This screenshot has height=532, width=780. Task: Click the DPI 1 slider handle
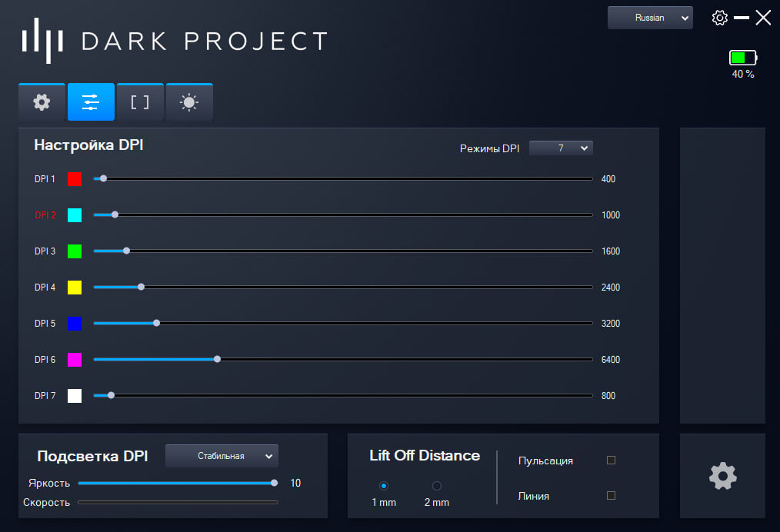pyautogui.click(x=104, y=178)
